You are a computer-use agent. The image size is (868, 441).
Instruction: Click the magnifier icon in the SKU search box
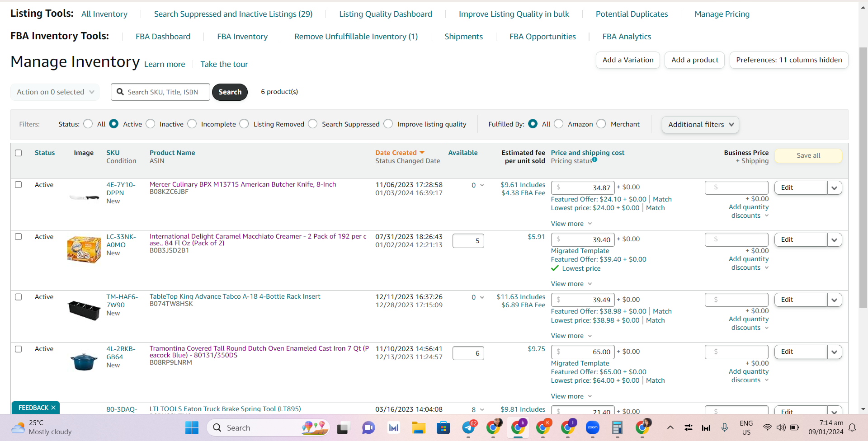[120, 92]
